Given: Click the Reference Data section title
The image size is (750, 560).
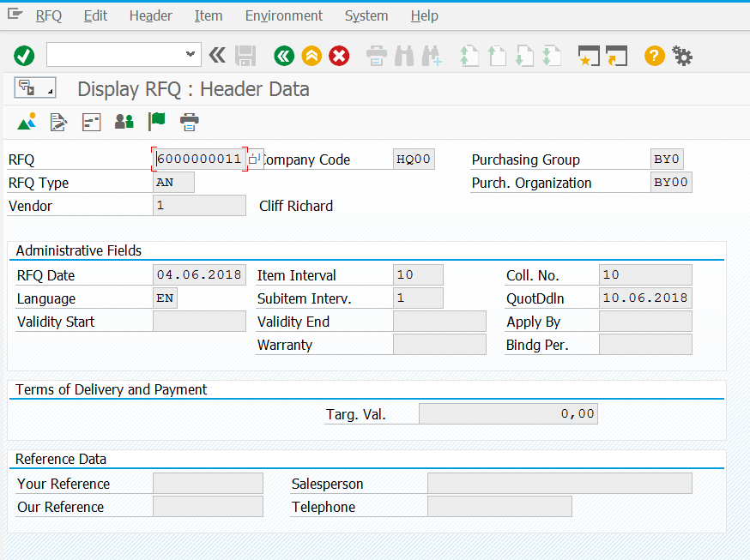Looking at the screenshot, I should pos(61,459).
